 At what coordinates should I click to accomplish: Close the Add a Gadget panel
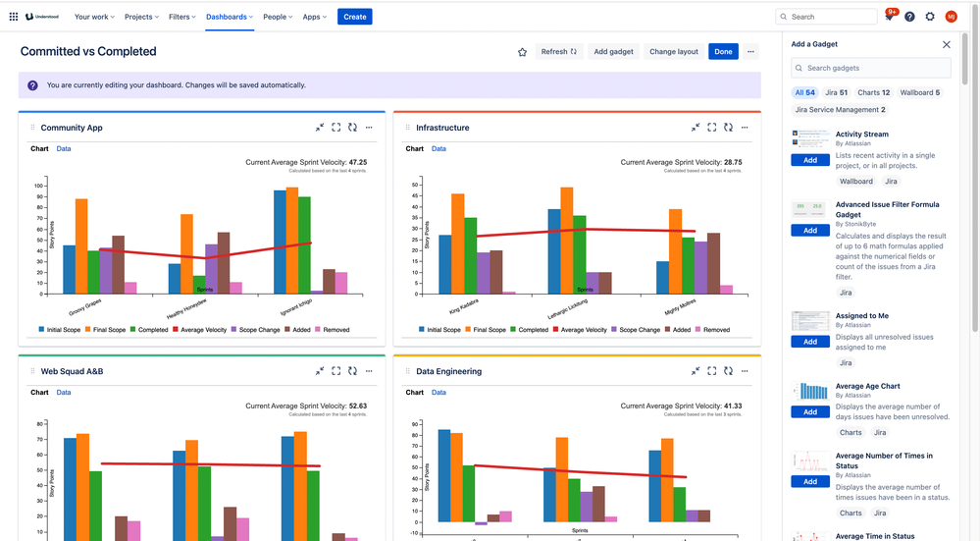pyautogui.click(x=947, y=44)
